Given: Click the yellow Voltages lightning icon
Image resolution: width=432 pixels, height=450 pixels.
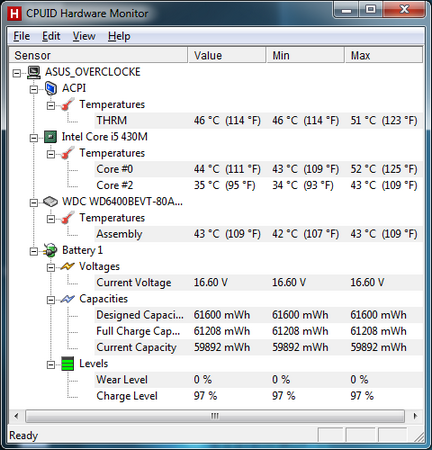Looking at the screenshot, I should (67, 267).
